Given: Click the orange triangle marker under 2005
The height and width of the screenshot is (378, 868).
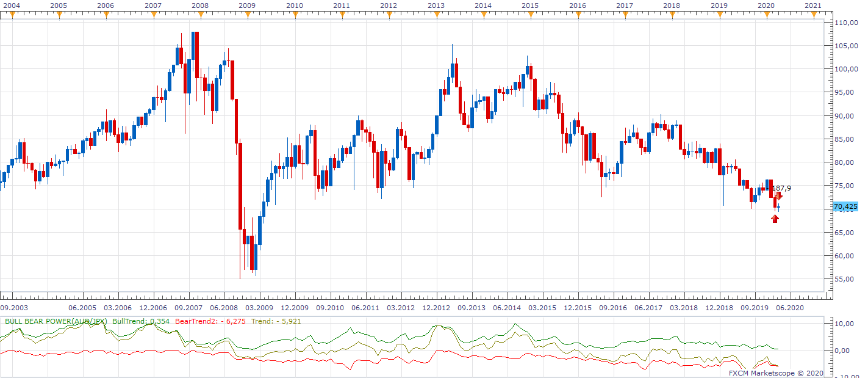Looking at the screenshot, I should click(59, 14).
